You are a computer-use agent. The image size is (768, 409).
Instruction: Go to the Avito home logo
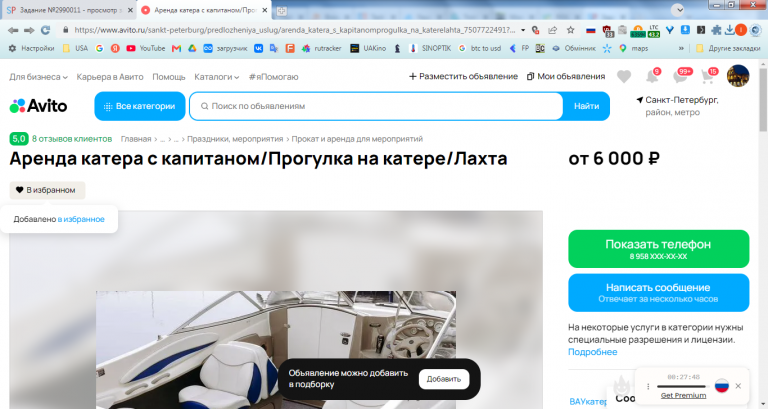(x=38, y=106)
